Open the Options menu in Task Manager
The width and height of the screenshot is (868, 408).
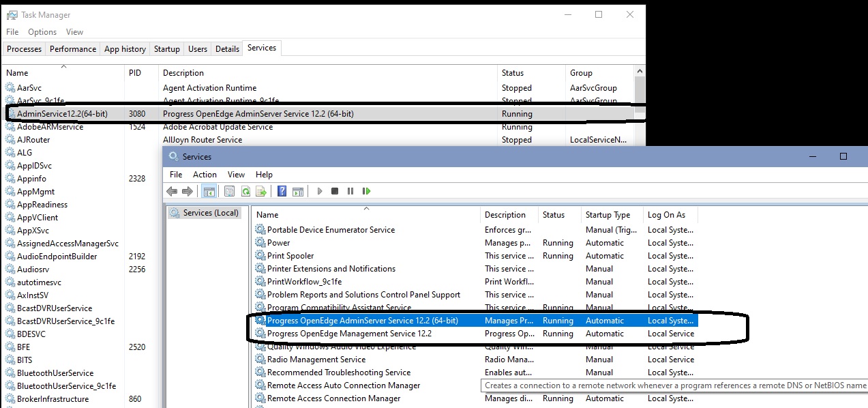42,31
